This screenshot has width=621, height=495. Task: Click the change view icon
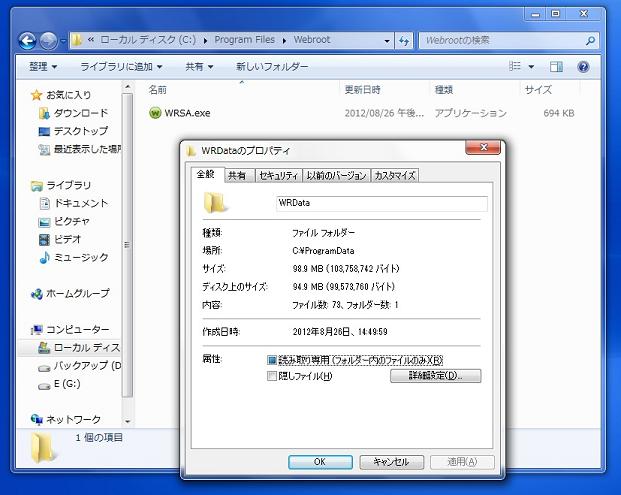pyautogui.click(x=514, y=66)
